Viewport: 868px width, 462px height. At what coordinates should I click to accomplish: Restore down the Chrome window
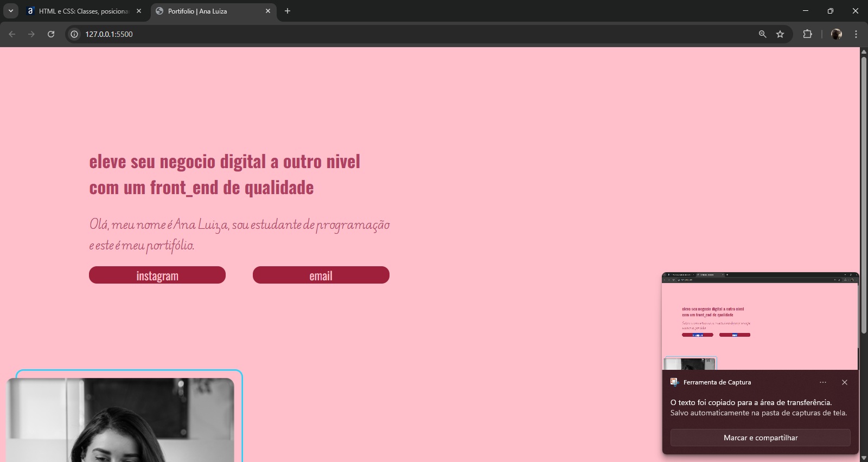(831, 11)
